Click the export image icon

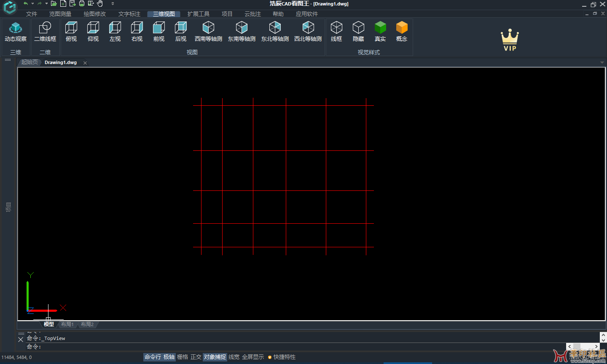[91, 3]
